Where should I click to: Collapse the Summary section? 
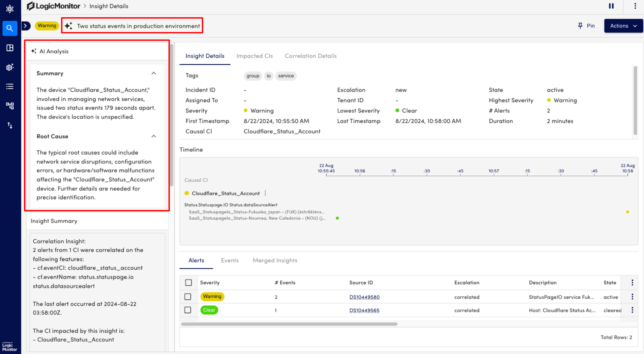click(x=154, y=73)
